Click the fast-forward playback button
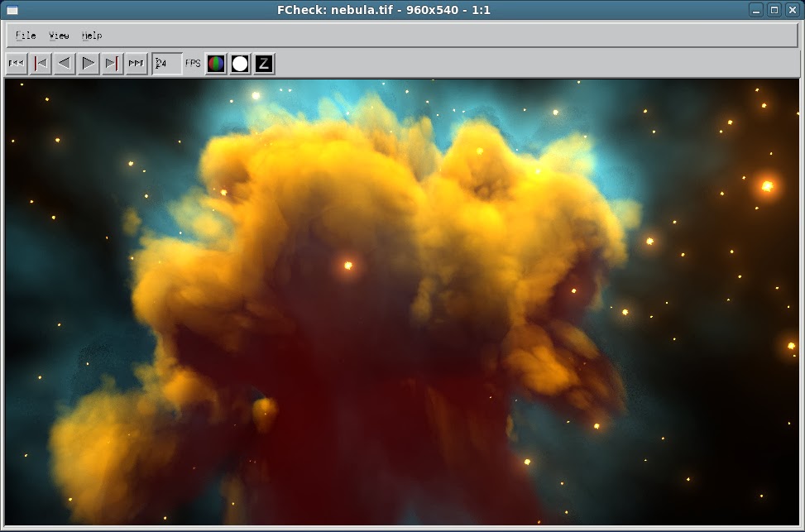Image resolution: width=805 pixels, height=532 pixels. click(x=137, y=64)
